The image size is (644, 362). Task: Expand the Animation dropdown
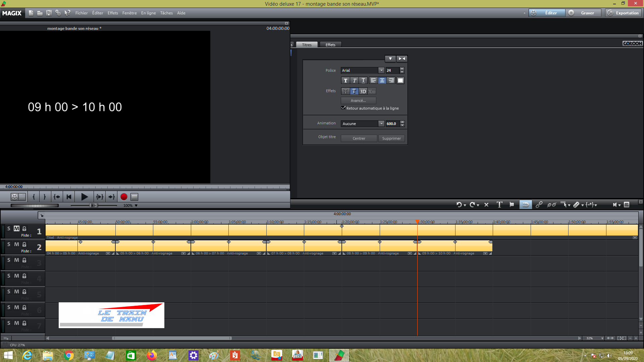coord(381,124)
